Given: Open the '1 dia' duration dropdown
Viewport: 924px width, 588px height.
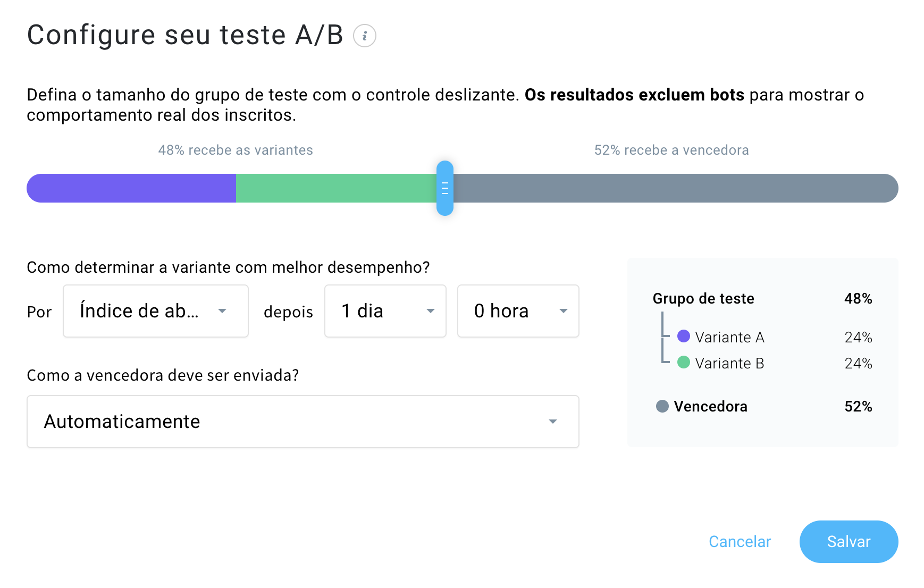Looking at the screenshot, I should [x=385, y=311].
